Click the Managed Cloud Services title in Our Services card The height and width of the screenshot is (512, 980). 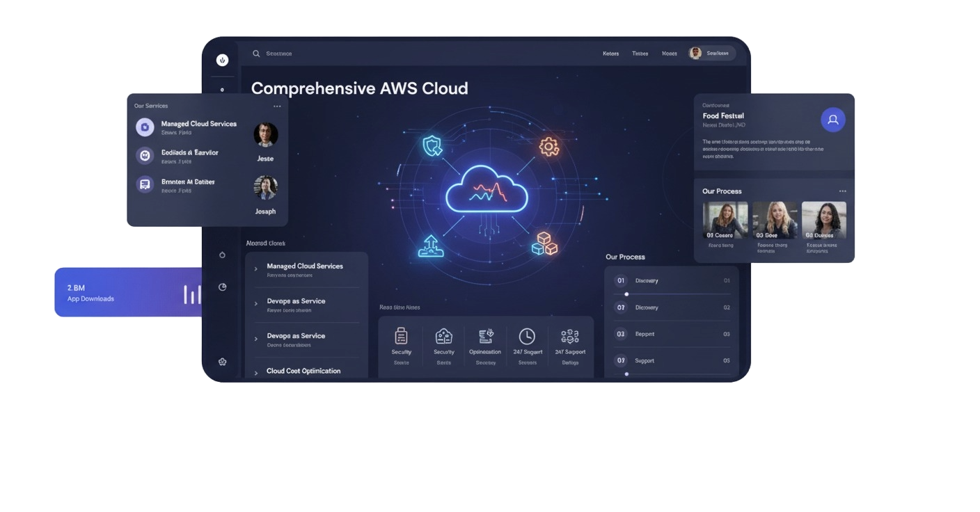[x=199, y=124]
